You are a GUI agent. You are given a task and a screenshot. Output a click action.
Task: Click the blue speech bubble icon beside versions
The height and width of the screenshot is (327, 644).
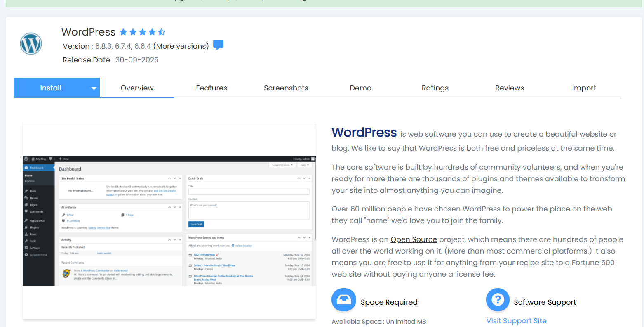[x=218, y=45]
